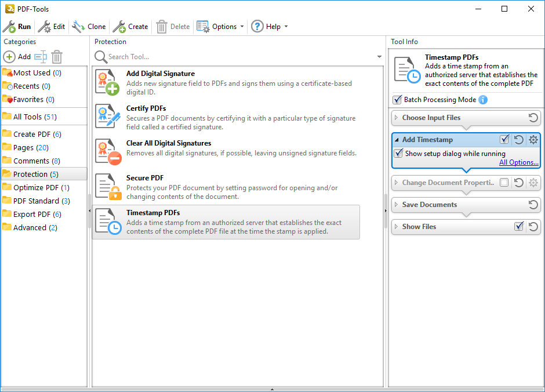The width and height of the screenshot is (545, 392).
Task: Open the All Options link
Action: tap(519, 162)
